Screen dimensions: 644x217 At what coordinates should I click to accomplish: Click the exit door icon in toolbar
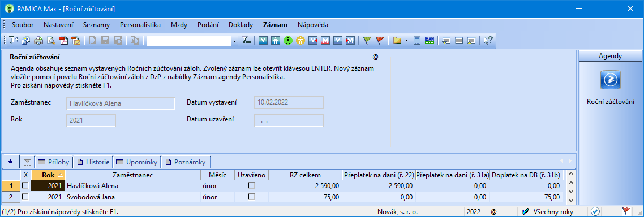(14, 40)
